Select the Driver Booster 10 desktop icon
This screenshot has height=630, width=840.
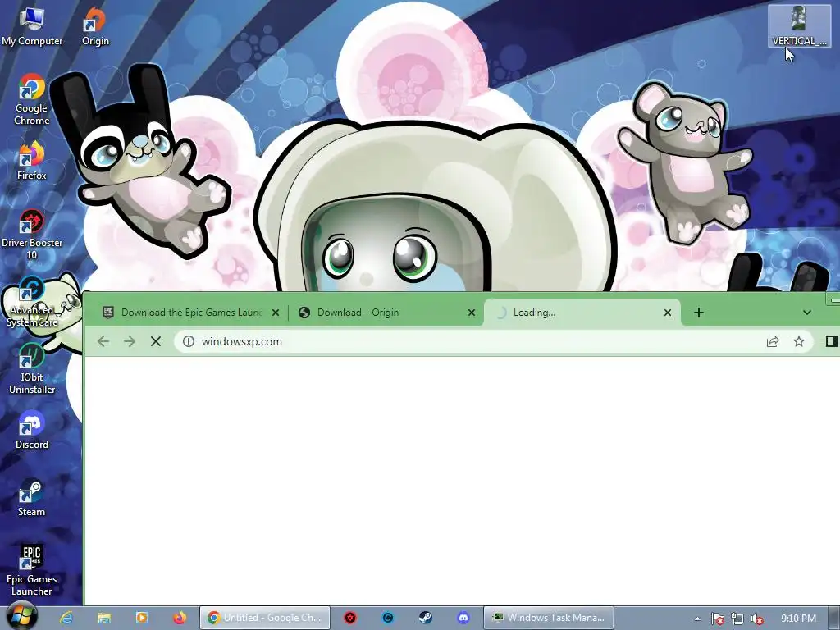tap(32, 235)
